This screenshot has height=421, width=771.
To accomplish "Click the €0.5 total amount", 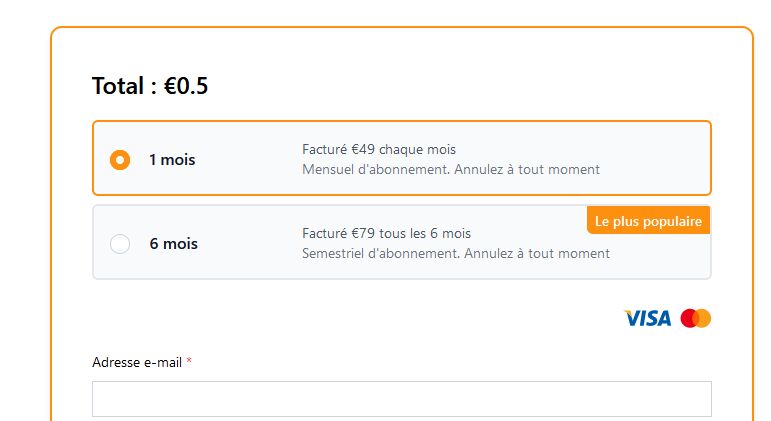I will click(x=186, y=86).
